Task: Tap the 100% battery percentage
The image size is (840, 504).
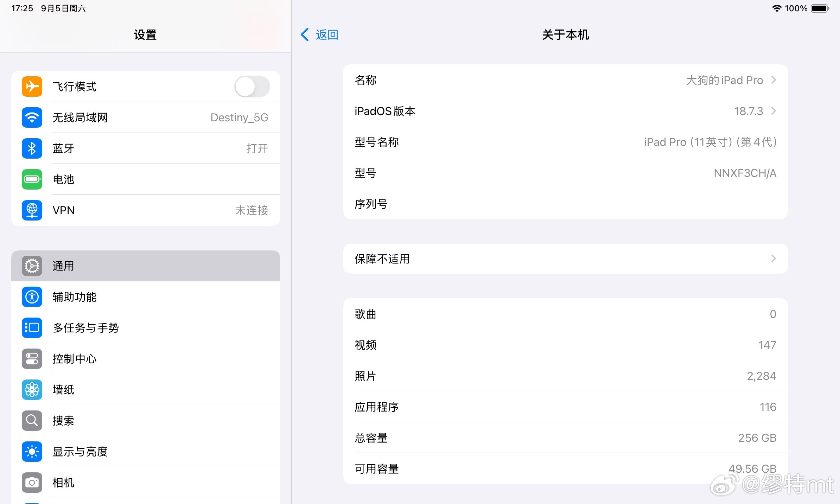Action: tap(796, 8)
